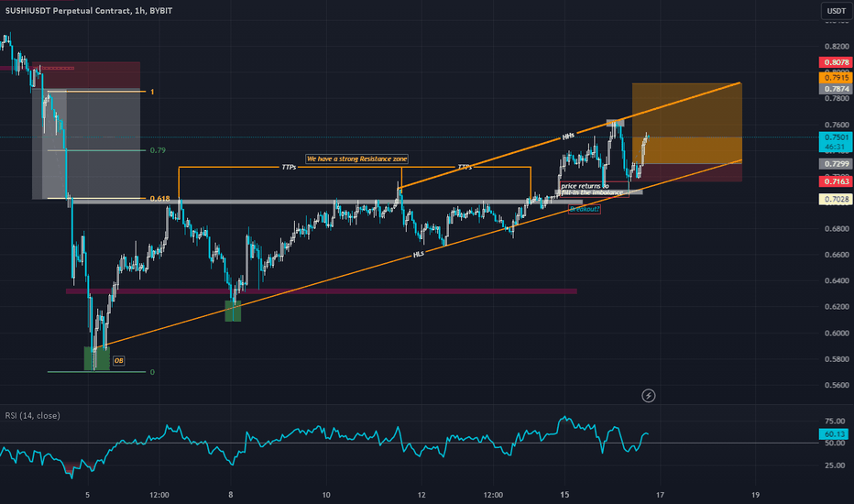Click the RSI (14, close) indicator label
The image size is (854, 504).
click(33, 416)
